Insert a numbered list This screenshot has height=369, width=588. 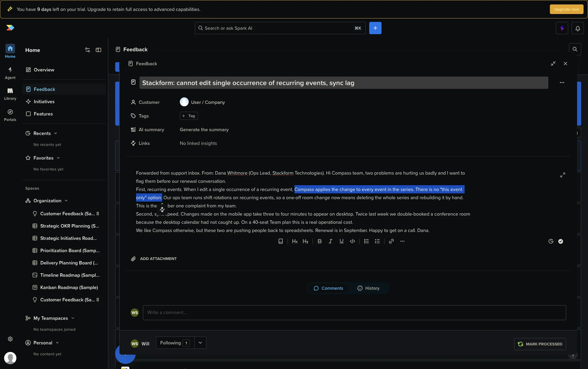click(x=377, y=241)
